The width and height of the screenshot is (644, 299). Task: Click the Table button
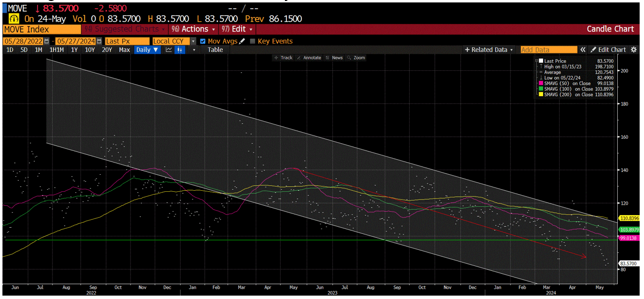coord(215,50)
